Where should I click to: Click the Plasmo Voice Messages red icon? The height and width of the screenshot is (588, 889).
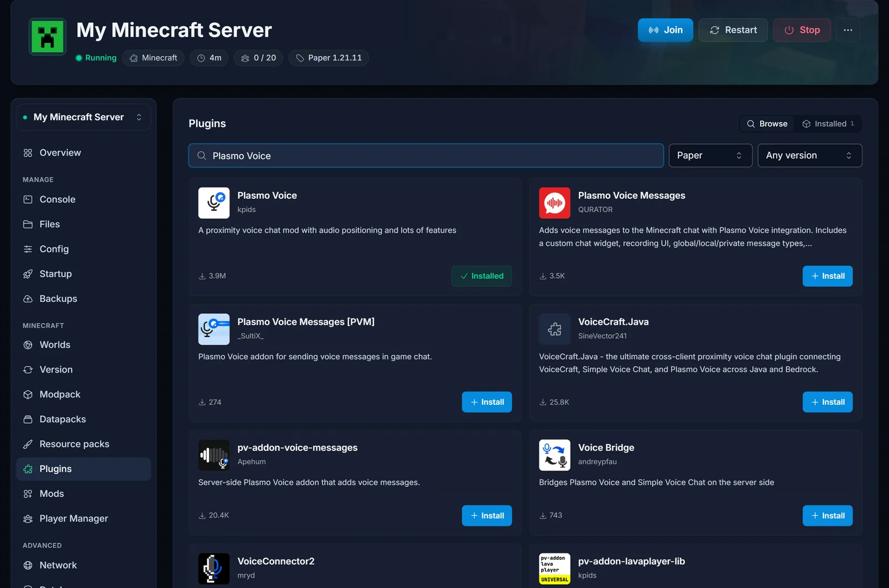555,203
